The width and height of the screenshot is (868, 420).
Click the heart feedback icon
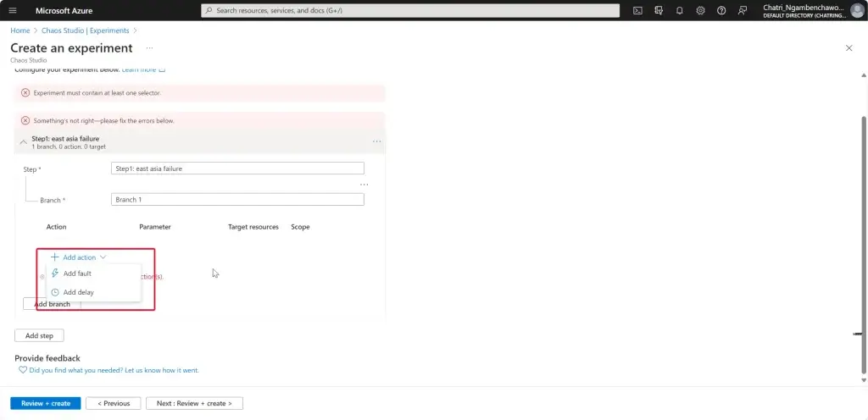[23, 370]
